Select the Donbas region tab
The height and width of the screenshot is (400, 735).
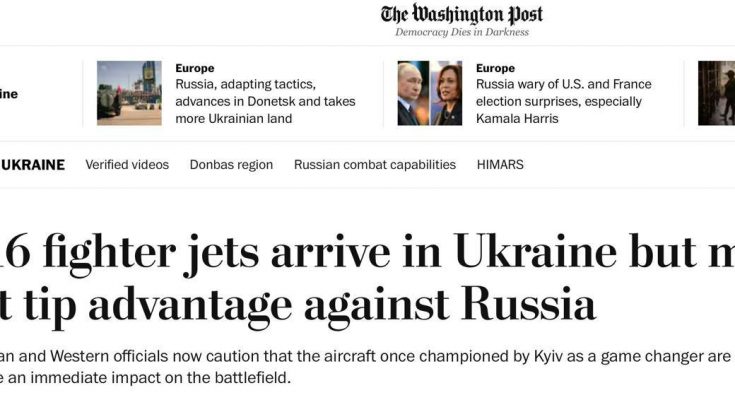[231, 165]
